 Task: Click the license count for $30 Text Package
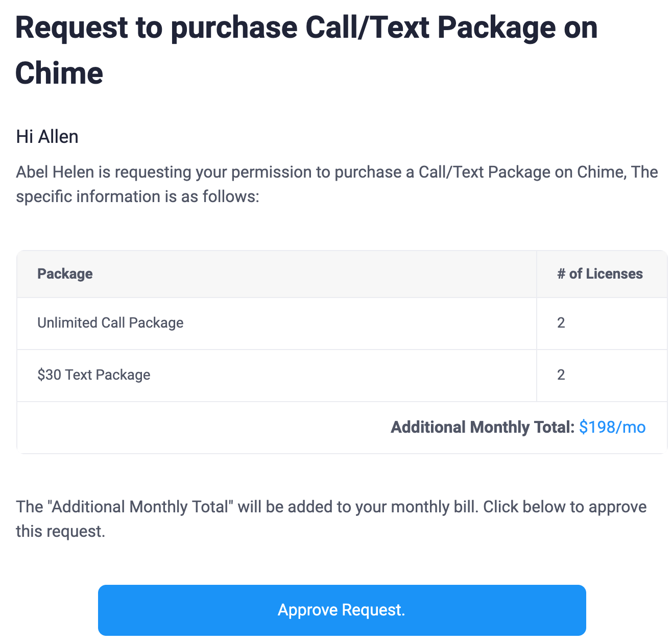[x=561, y=375]
